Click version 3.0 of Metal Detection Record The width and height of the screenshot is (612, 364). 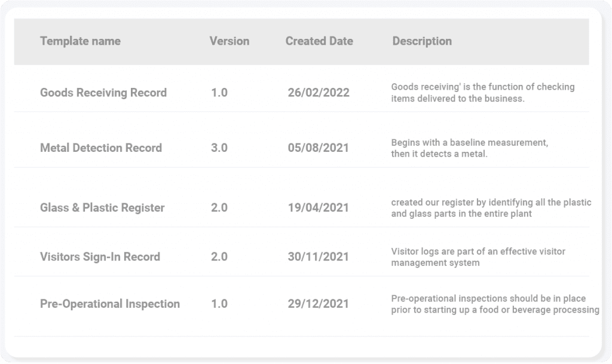point(219,148)
